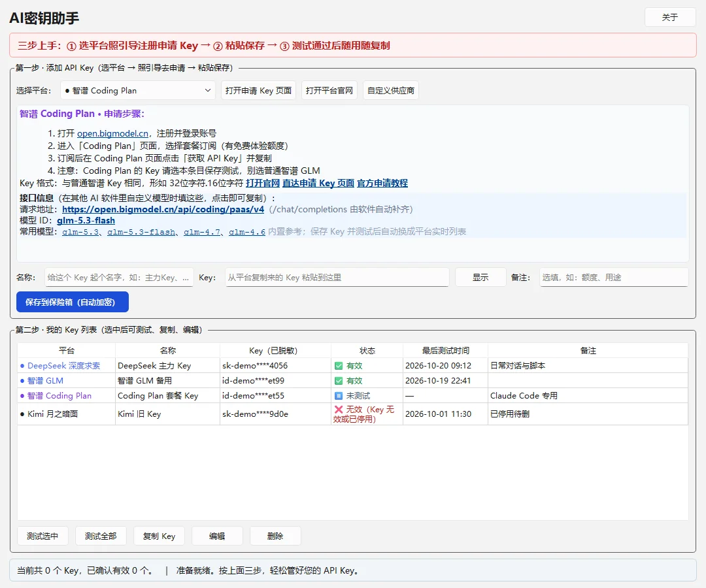Open the 选择平台 dropdown
This screenshot has width=706, height=588.
[x=138, y=90]
